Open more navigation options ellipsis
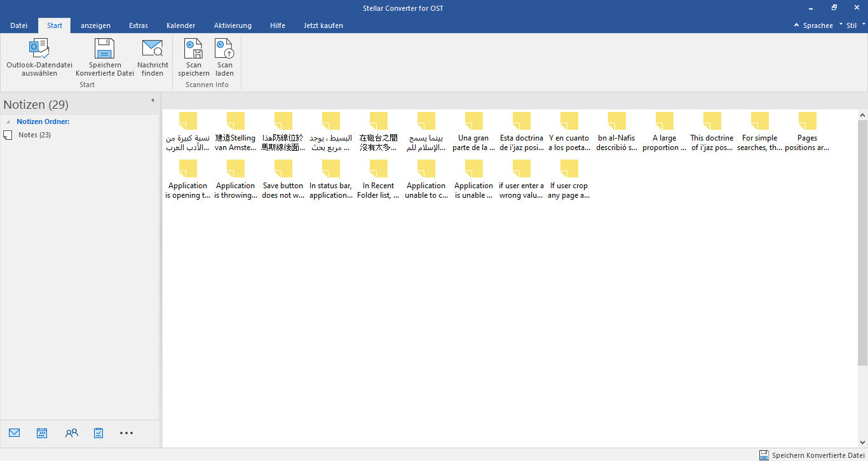This screenshot has height=461, width=868. [126, 433]
